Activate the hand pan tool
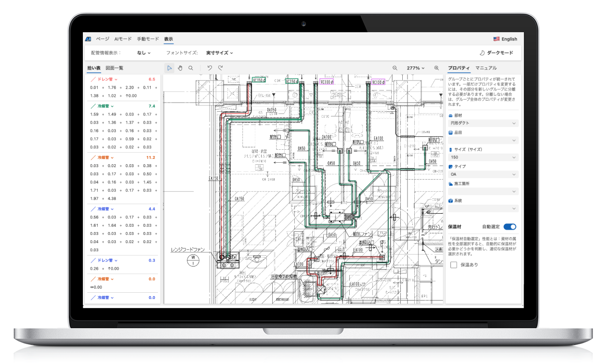607x364 pixels. click(180, 68)
